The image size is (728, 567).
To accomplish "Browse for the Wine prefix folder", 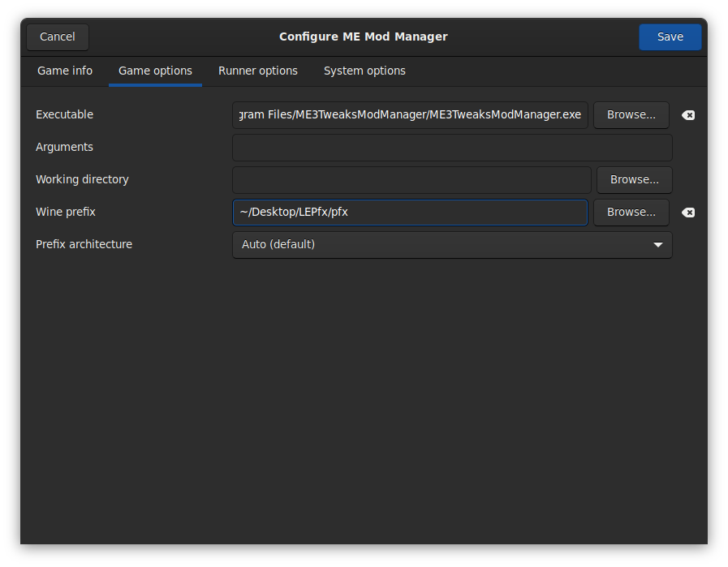I will pyautogui.click(x=631, y=213).
